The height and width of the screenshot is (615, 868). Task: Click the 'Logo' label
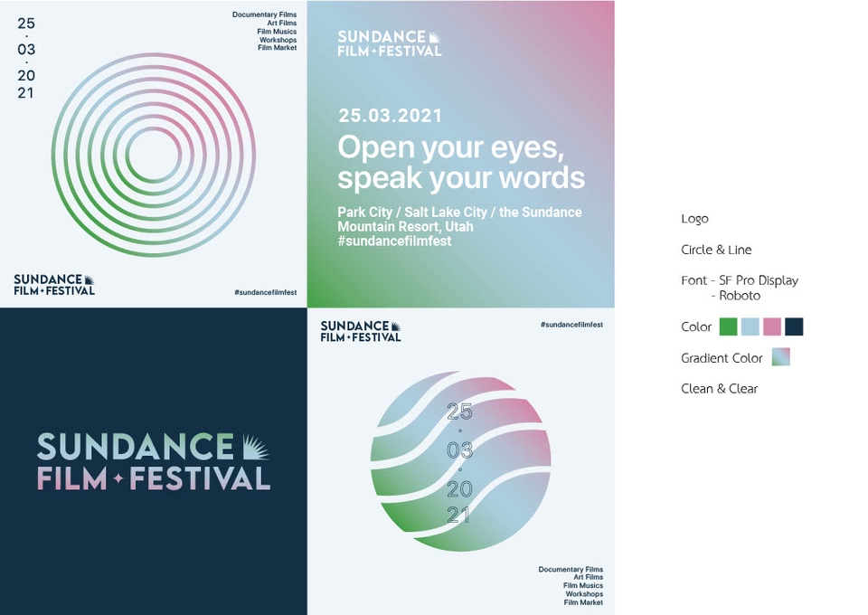coord(694,219)
